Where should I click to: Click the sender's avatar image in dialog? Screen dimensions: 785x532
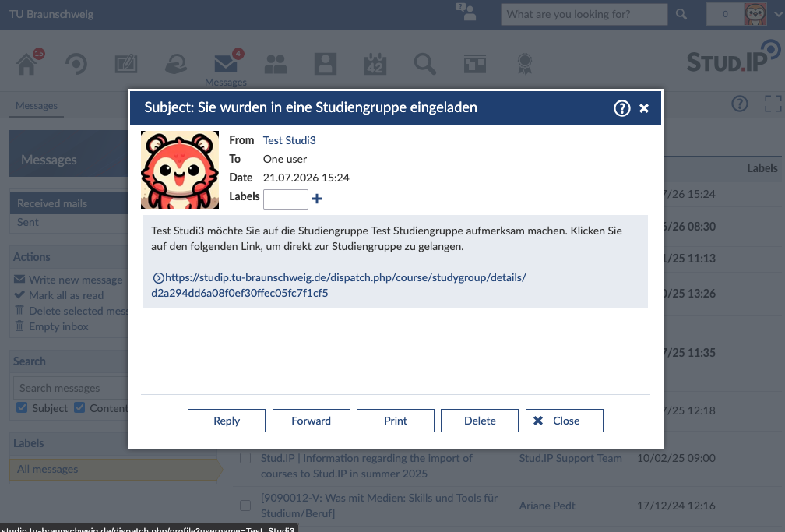(x=180, y=170)
